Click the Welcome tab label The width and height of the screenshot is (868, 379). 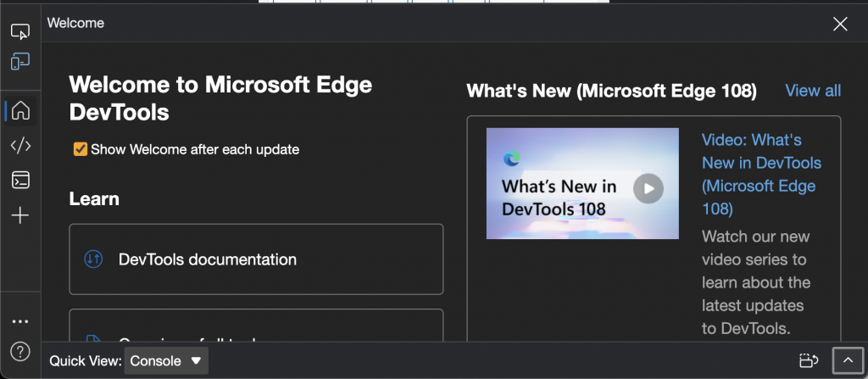tap(75, 23)
